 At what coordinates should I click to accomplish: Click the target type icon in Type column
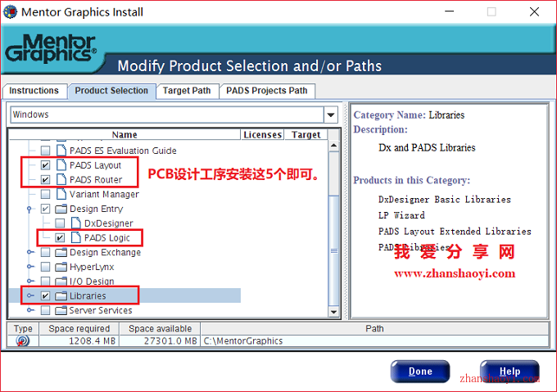click(x=22, y=341)
